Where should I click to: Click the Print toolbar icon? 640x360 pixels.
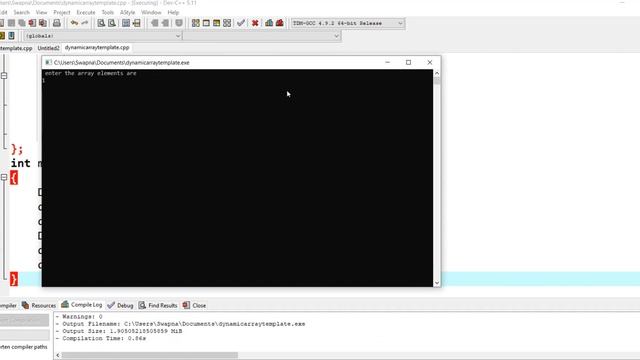[x=57, y=23]
